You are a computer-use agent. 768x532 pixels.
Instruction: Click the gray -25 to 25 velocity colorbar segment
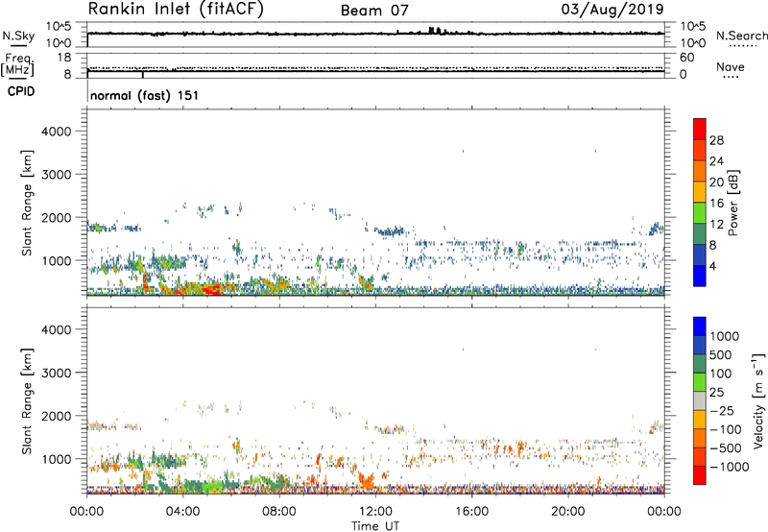[700, 401]
